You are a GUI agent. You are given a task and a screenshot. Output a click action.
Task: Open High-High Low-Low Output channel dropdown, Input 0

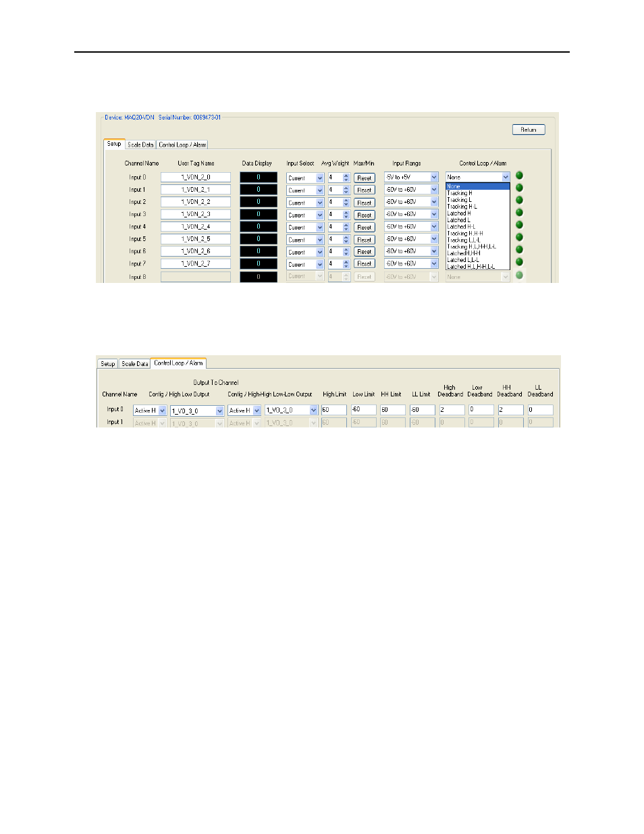291,411
